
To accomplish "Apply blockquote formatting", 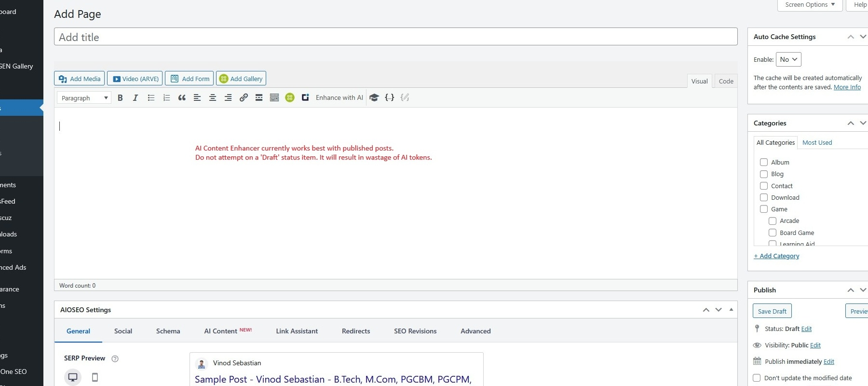I will click(182, 98).
